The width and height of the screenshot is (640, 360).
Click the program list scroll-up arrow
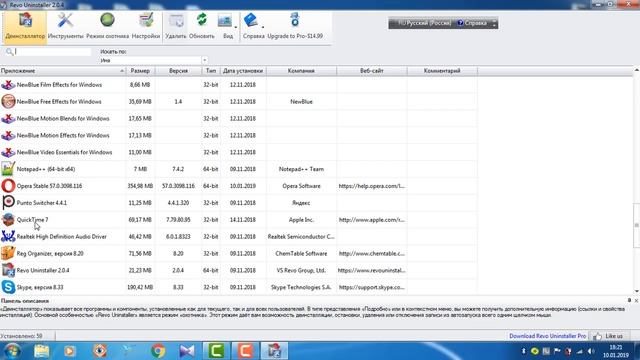tap(636, 71)
